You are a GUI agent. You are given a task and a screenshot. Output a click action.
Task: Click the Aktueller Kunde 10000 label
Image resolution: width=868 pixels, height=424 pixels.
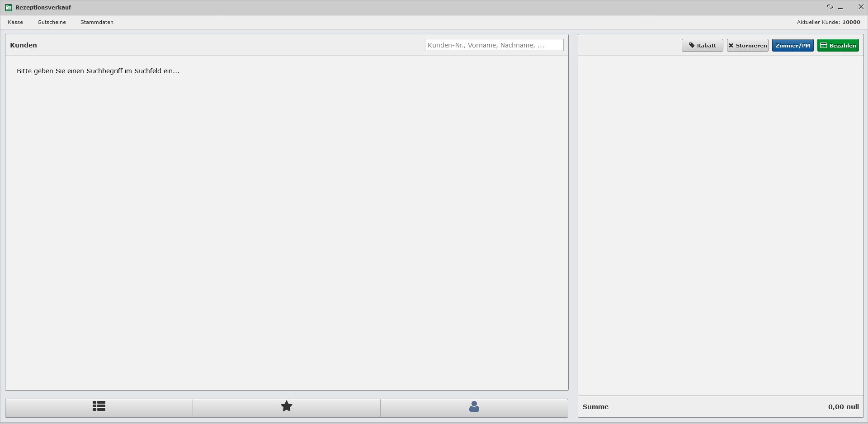coord(828,22)
